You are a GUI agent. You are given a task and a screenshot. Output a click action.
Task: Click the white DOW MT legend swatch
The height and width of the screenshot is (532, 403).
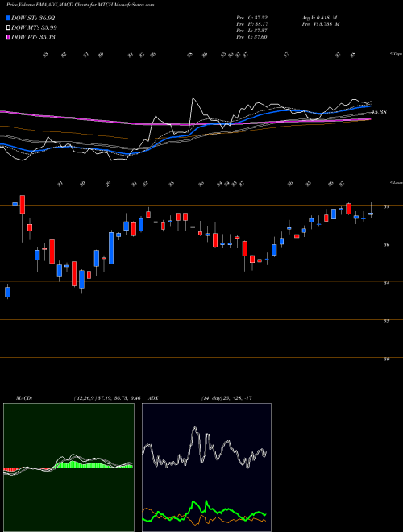click(8, 28)
